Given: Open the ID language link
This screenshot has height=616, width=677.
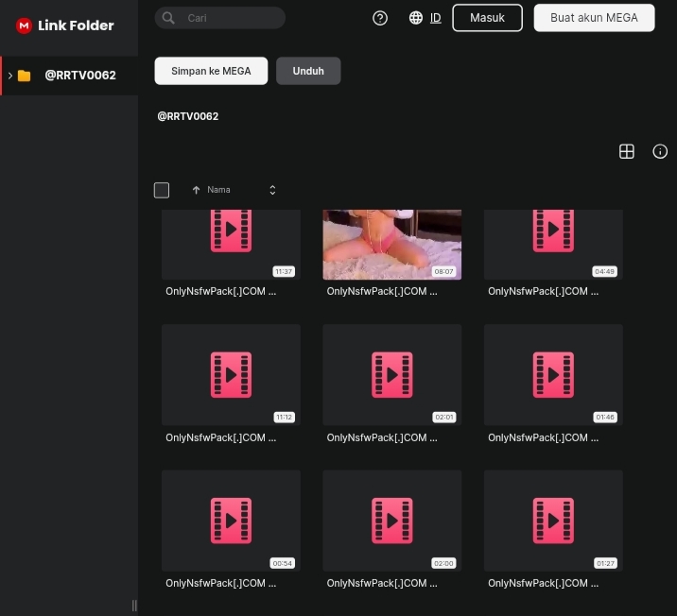Looking at the screenshot, I should [x=436, y=18].
